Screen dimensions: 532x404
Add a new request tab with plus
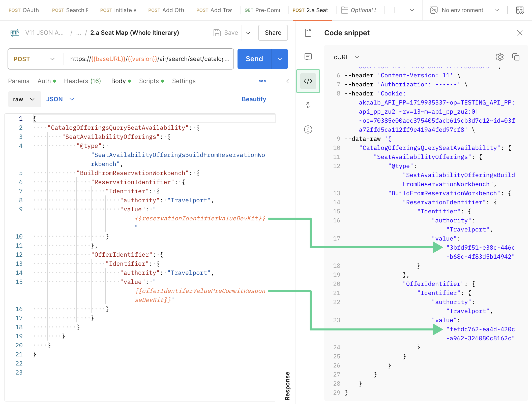click(395, 10)
